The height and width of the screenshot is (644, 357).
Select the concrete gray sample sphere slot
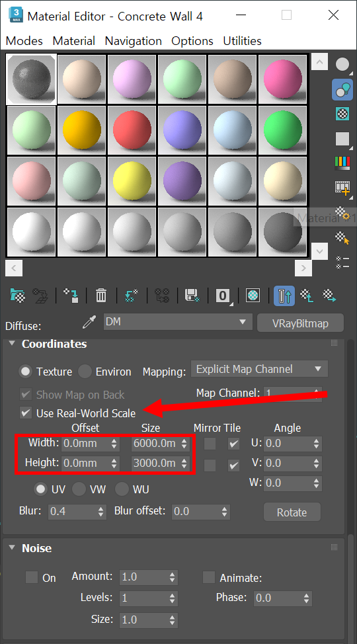31,79
